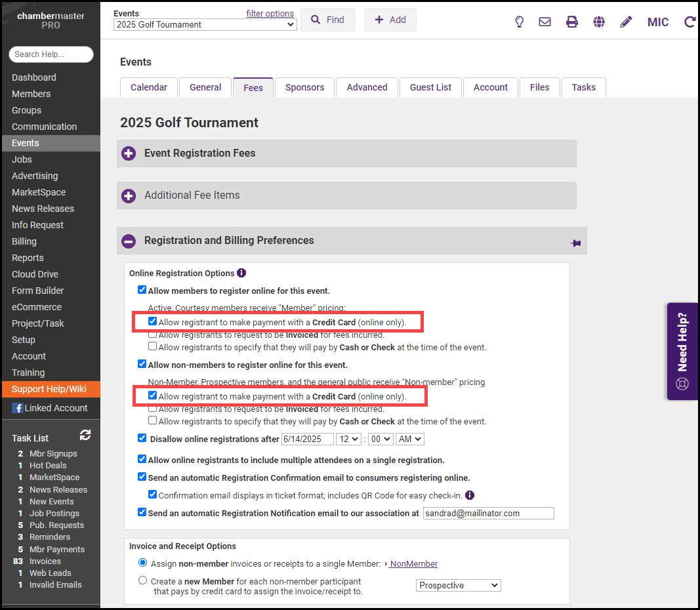The height and width of the screenshot is (610, 700).
Task: Uncheck Allow members to register online
Action: click(x=142, y=290)
